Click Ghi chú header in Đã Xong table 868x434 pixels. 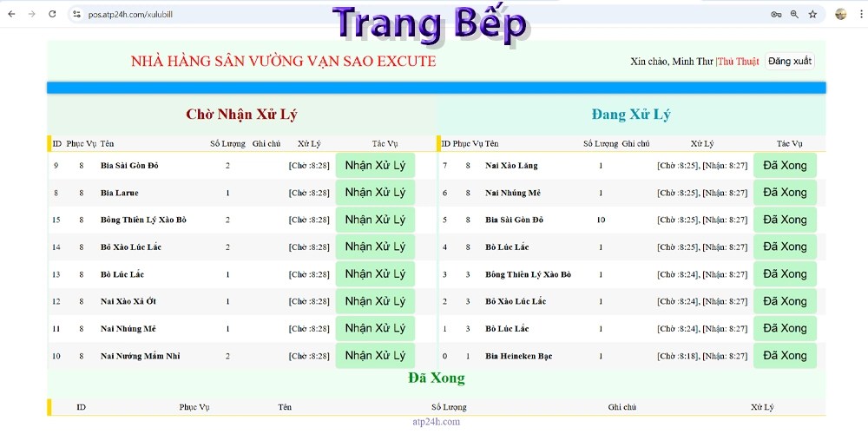[622, 407]
